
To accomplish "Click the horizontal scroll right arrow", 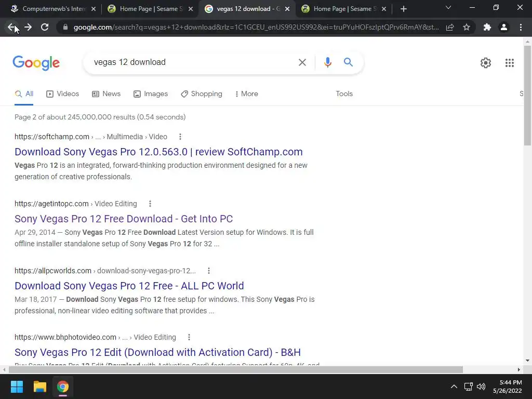I will [518, 369].
